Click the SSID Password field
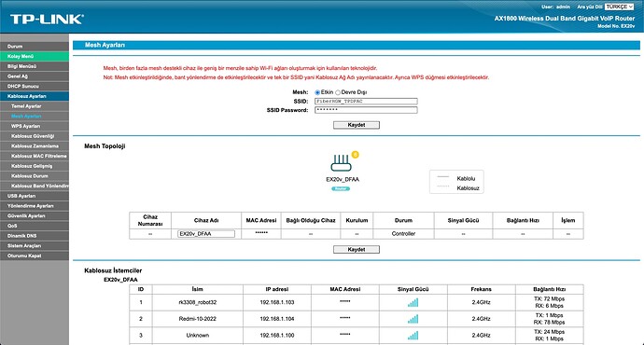This screenshot has height=345, width=644. [x=366, y=110]
